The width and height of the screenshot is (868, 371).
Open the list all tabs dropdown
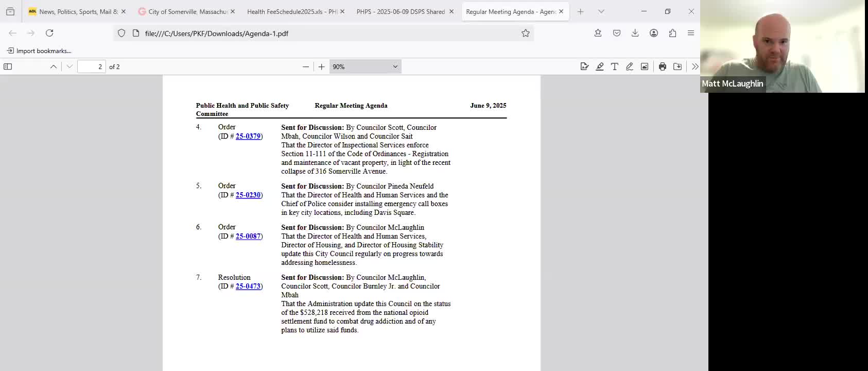[601, 11]
